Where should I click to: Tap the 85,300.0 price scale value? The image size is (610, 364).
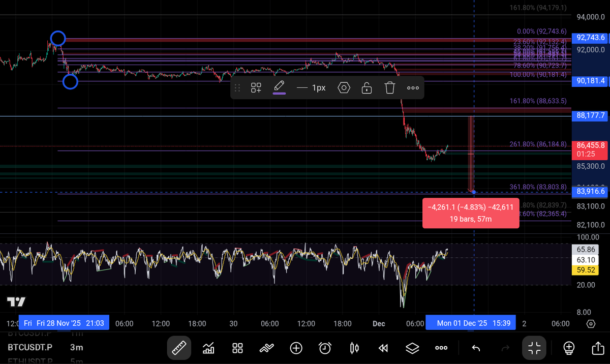tap(591, 166)
